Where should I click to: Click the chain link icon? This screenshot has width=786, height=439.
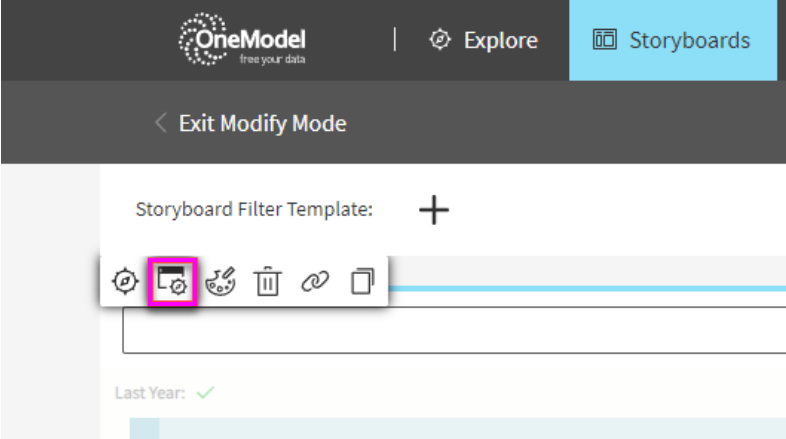pyautogui.click(x=315, y=281)
